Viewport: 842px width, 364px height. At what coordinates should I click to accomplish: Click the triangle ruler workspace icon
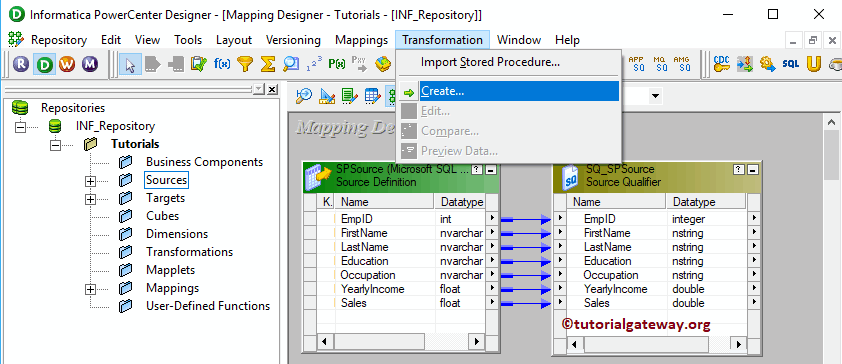pyautogui.click(x=326, y=96)
